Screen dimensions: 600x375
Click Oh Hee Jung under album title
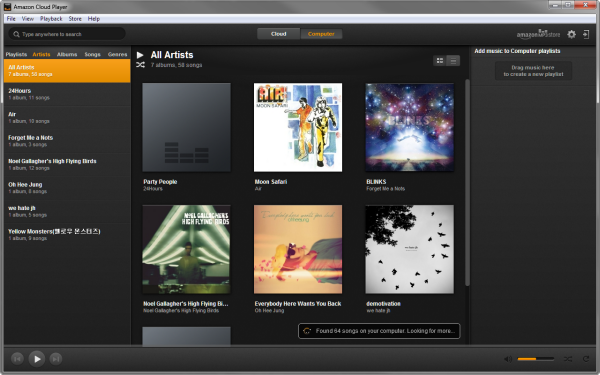coord(269,311)
